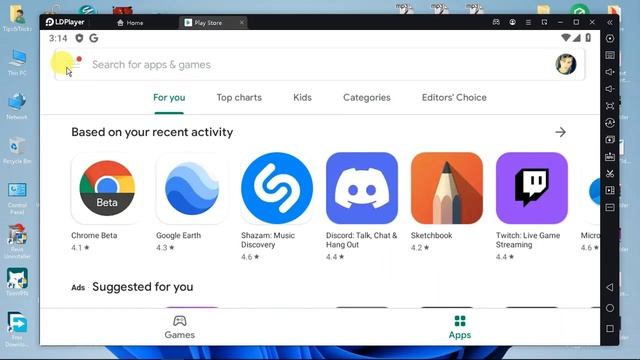
Task: Click the Google Earth title text
Action: point(178,236)
